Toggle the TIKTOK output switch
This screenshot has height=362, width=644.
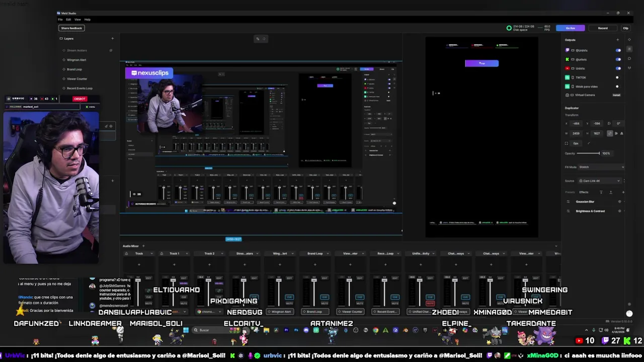click(x=617, y=77)
